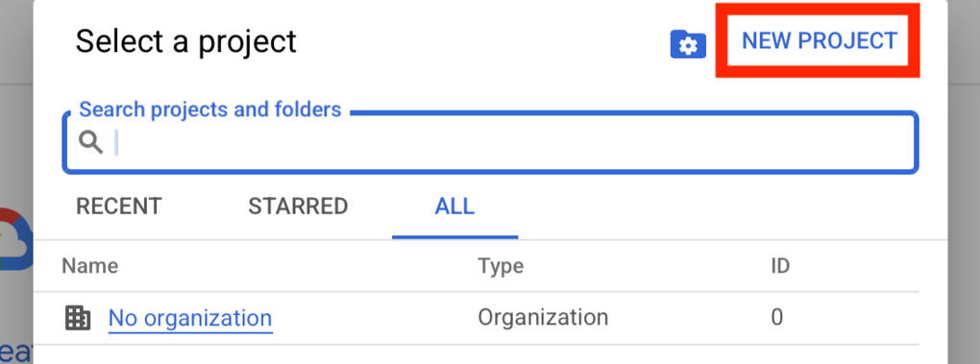Click the Search projects and folders floating label
Screen dimensions: 980x364
210,109
